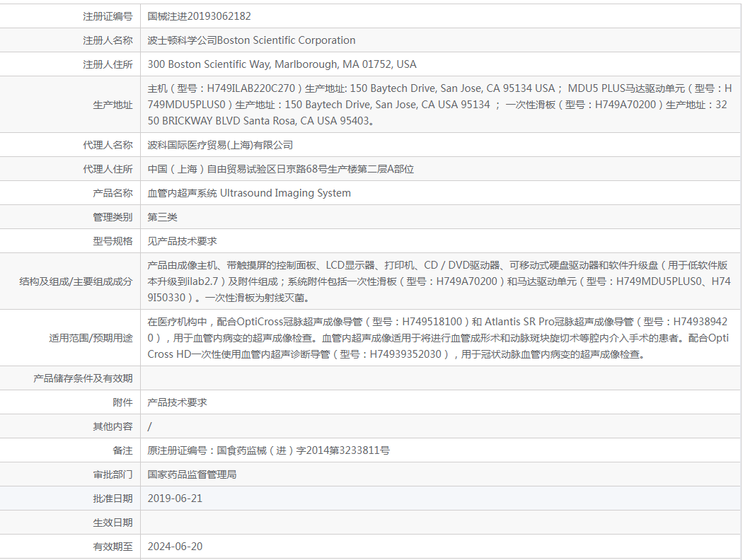Viewport: 743px width, 560px height.
Task: Select the 批准日期 label
Action: click(113, 498)
